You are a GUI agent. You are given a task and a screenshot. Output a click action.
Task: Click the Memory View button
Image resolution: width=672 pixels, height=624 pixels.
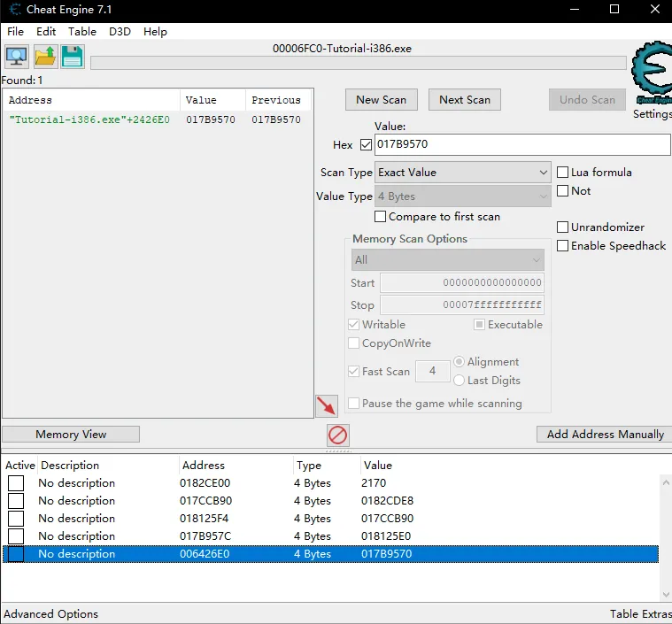coord(71,435)
